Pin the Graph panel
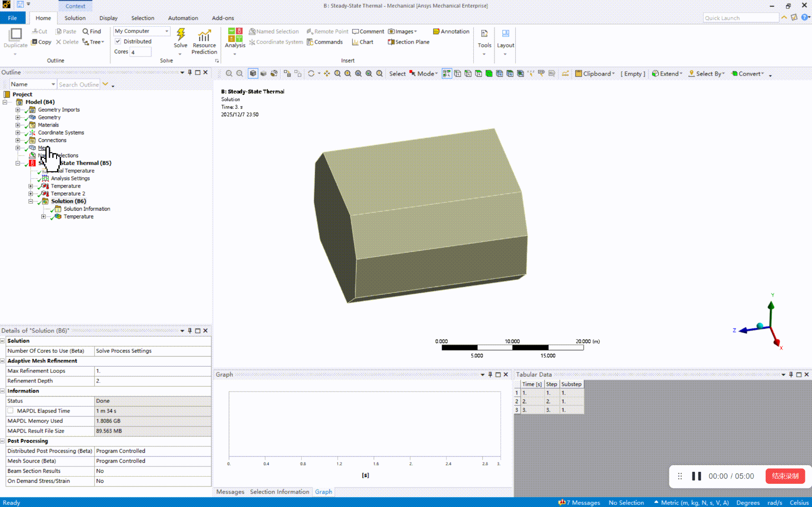 pyautogui.click(x=490, y=374)
